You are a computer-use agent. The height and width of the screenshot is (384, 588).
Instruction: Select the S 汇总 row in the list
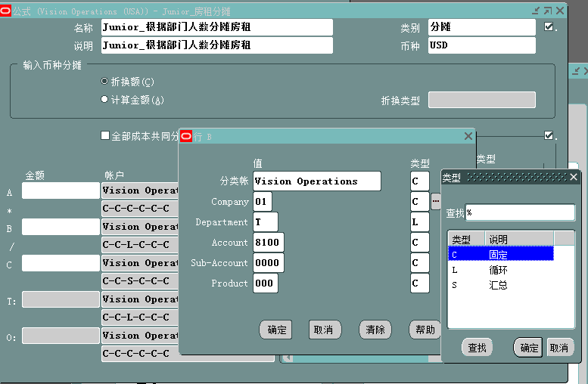(x=501, y=285)
